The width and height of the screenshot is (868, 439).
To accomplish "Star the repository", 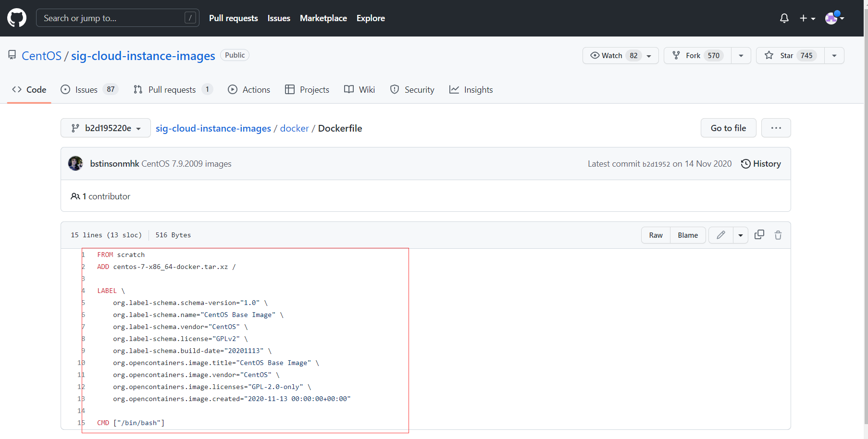I will [x=790, y=55].
